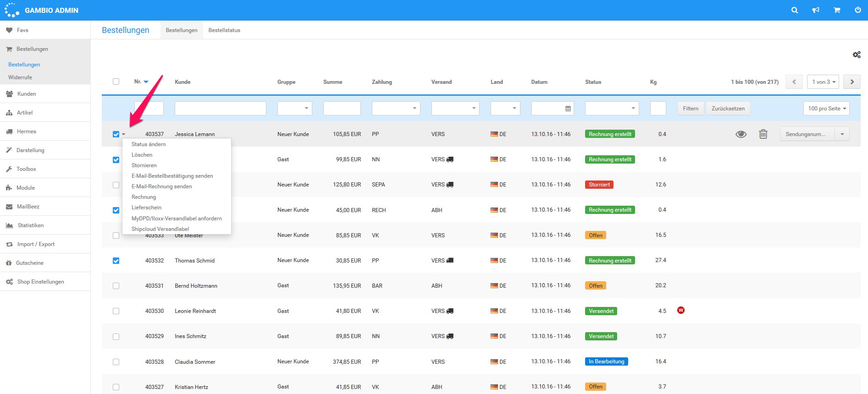Open the table settings gears icon
Image resolution: width=868 pixels, height=394 pixels.
(x=856, y=55)
